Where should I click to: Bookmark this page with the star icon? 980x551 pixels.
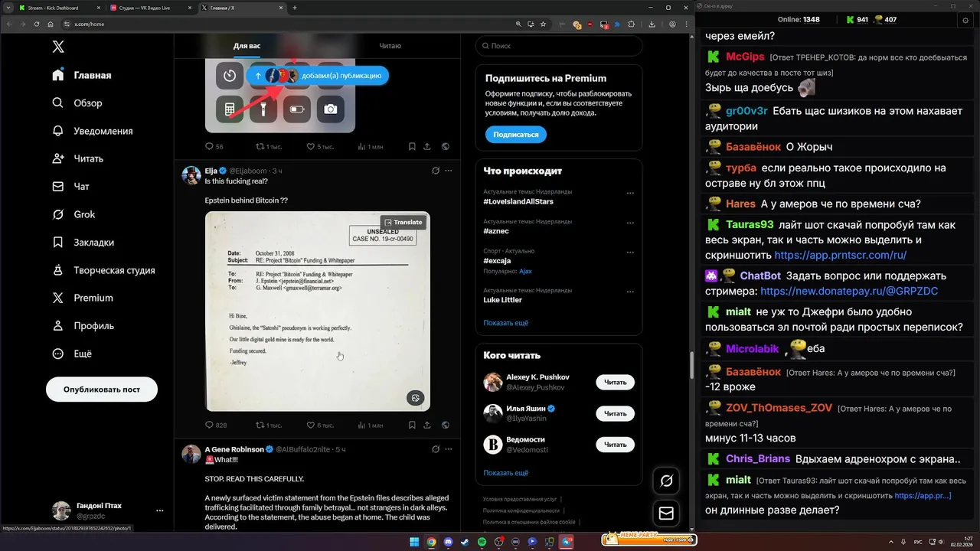pyautogui.click(x=543, y=24)
